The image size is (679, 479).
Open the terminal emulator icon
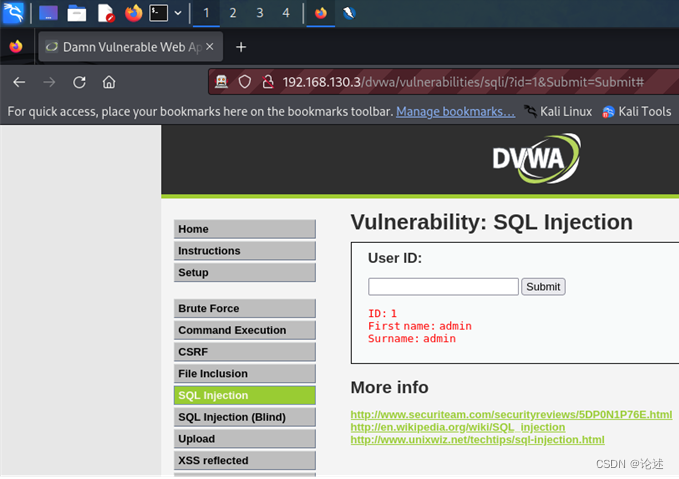click(x=158, y=13)
